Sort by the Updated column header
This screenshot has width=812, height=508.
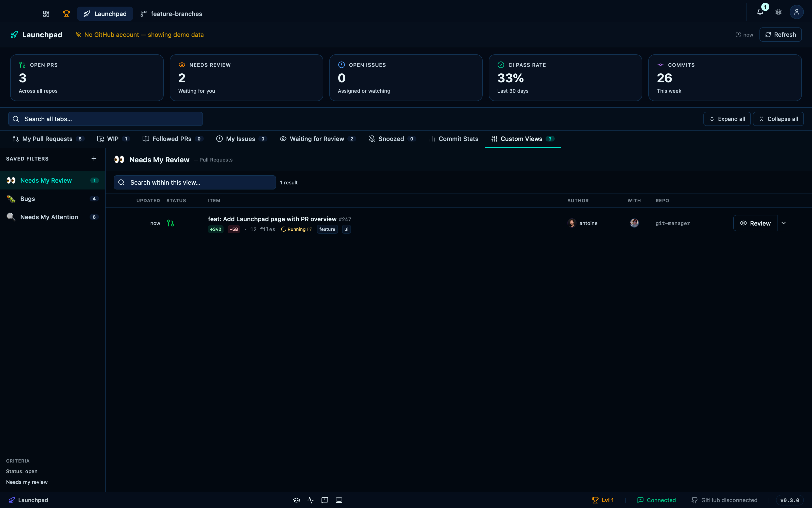click(148, 201)
